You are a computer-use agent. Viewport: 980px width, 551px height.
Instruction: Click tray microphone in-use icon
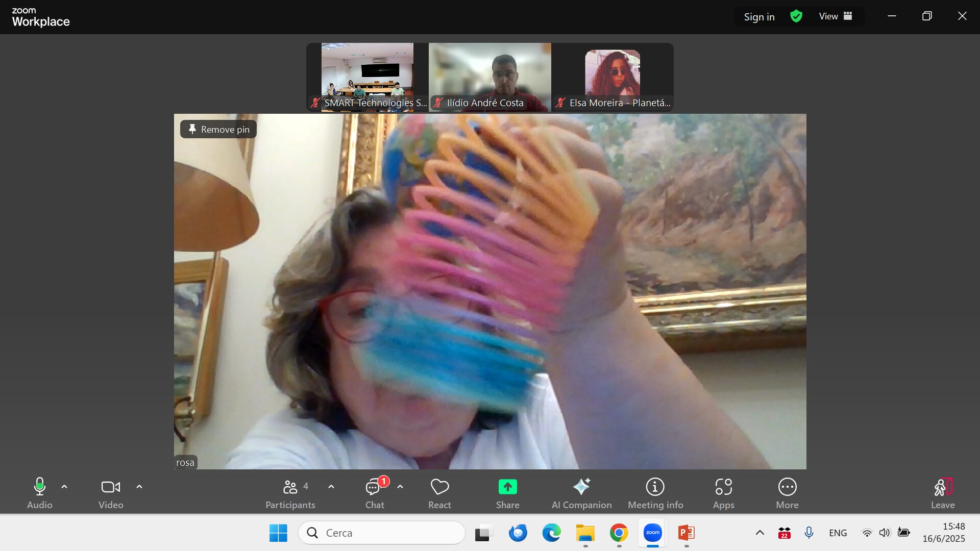point(808,533)
